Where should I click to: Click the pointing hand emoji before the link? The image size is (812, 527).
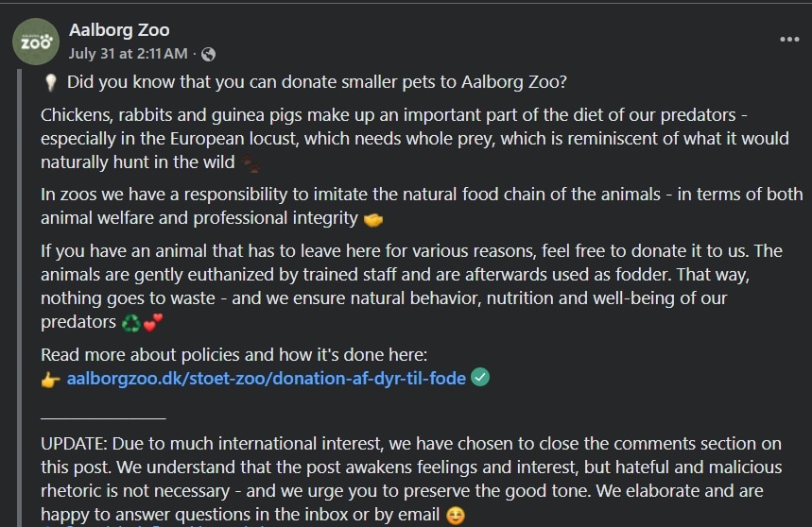(x=50, y=380)
